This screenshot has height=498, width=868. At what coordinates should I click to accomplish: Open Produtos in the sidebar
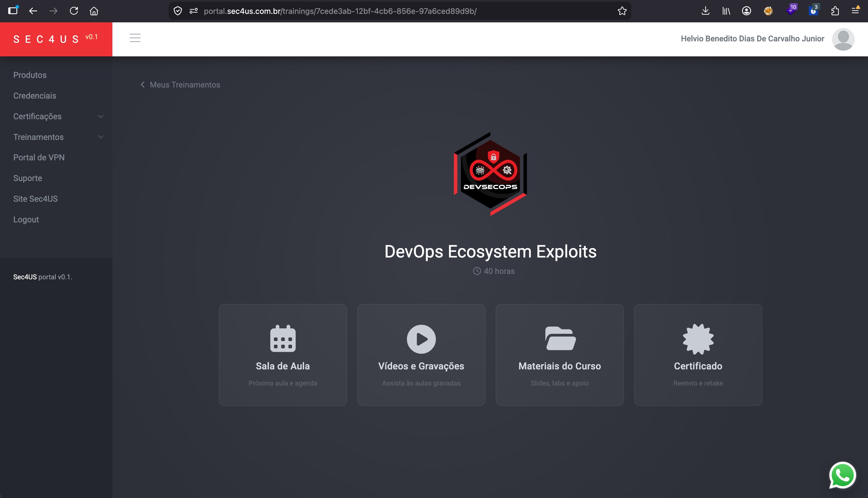point(30,75)
